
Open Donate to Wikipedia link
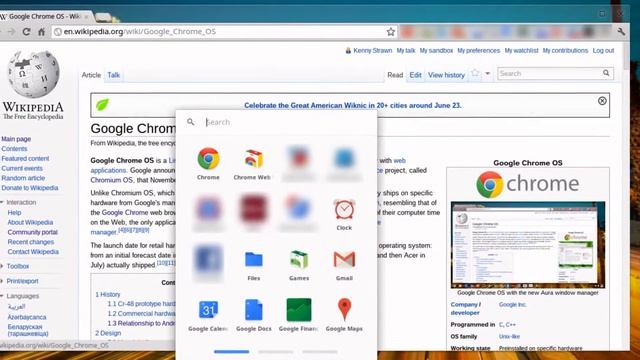coord(30,188)
